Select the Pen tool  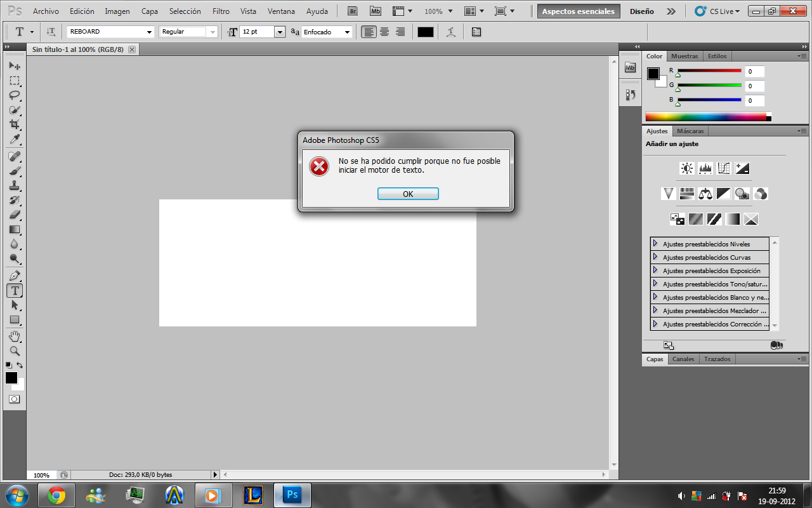click(14, 276)
